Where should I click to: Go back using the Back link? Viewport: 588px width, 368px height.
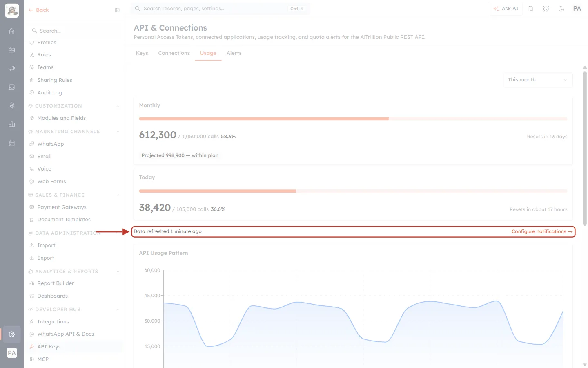(39, 10)
